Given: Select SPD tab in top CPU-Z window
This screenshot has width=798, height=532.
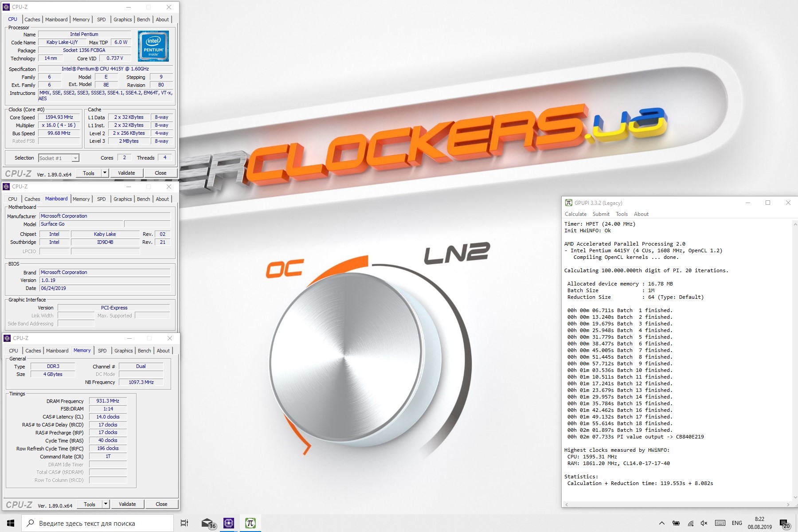Looking at the screenshot, I should pyautogui.click(x=102, y=20).
